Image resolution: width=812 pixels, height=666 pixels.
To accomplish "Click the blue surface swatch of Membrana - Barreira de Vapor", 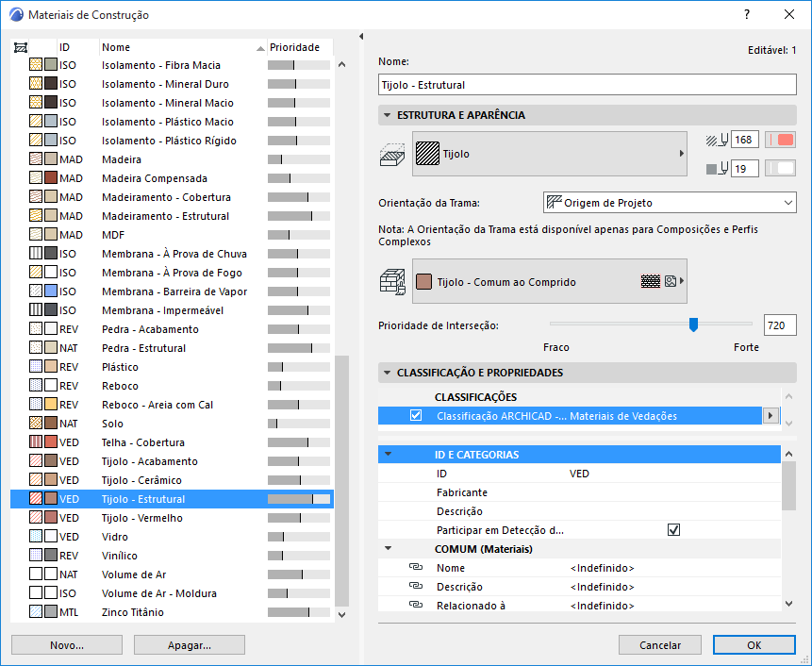I will (51, 291).
